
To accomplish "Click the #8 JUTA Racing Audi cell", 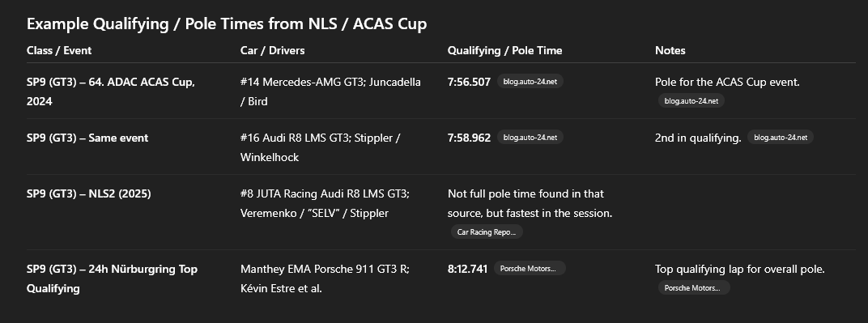I will pyautogui.click(x=325, y=203).
